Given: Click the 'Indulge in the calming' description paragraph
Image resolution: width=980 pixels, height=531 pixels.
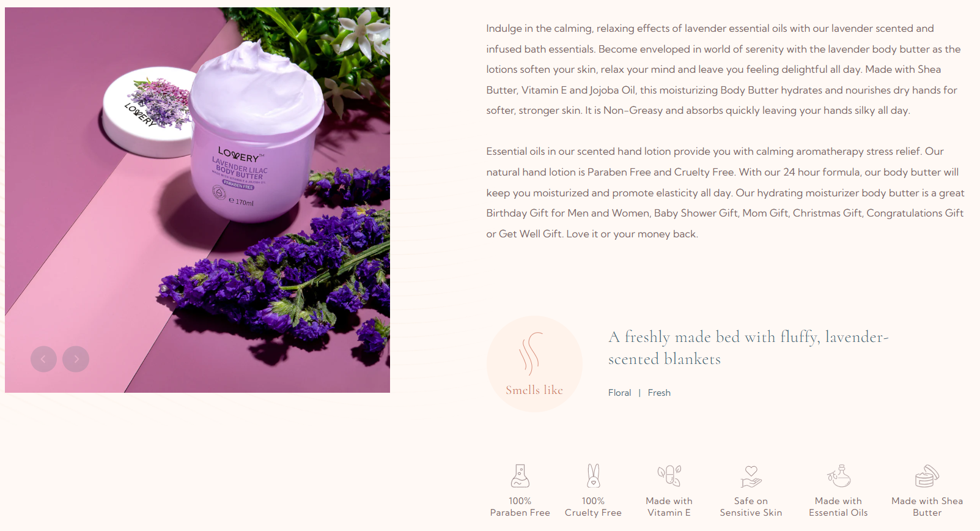Looking at the screenshot, I should click(x=724, y=69).
